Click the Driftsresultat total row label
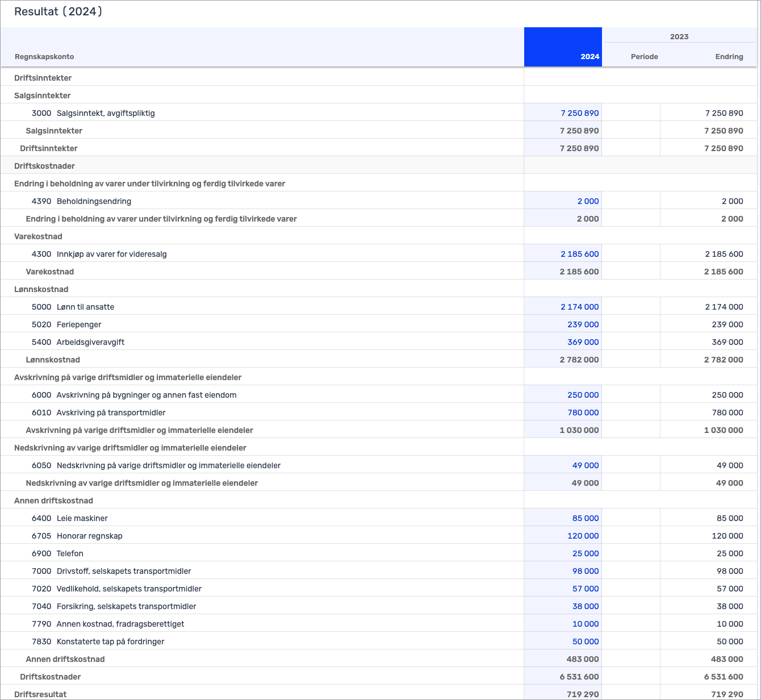Viewport: 761px width, 700px height. pos(40,694)
